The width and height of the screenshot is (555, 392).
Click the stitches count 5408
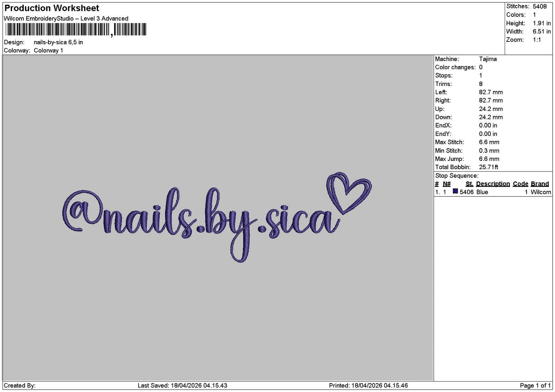[x=539, y=7]
